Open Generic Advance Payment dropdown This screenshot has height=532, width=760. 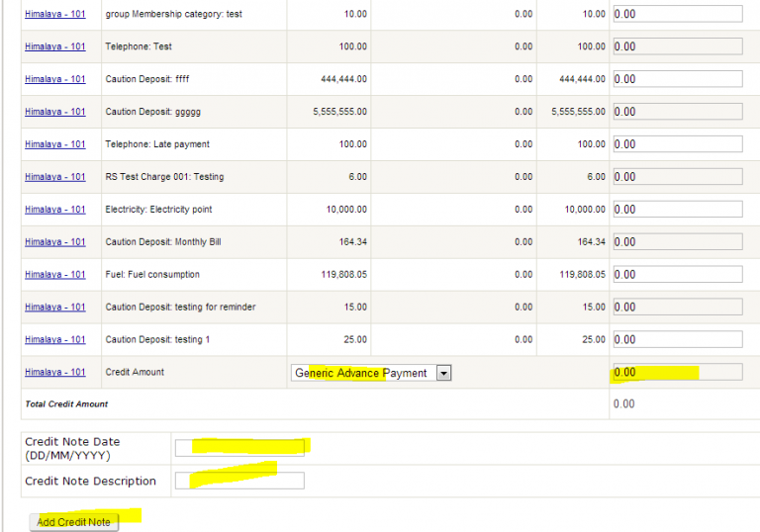(371, 373)
